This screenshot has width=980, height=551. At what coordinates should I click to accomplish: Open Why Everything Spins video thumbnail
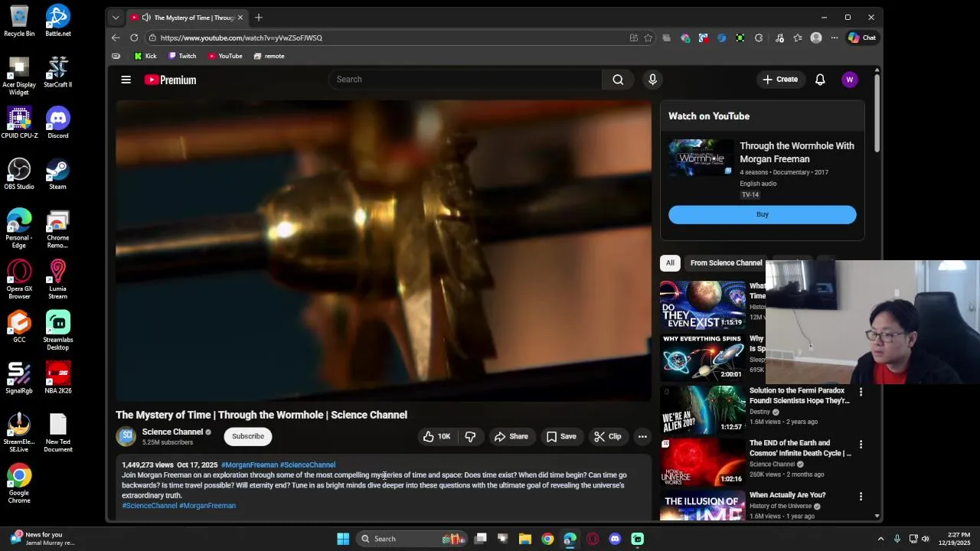tap(703, 357)
